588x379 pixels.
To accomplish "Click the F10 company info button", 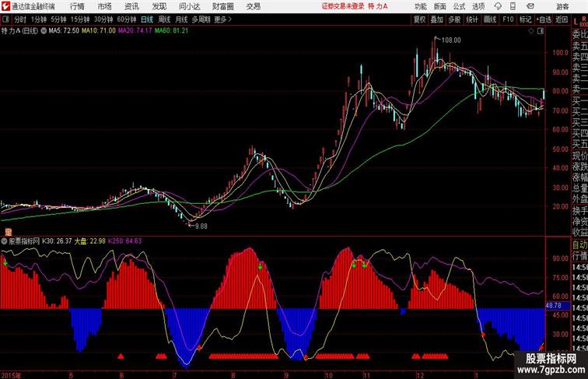I will (508, 19).
